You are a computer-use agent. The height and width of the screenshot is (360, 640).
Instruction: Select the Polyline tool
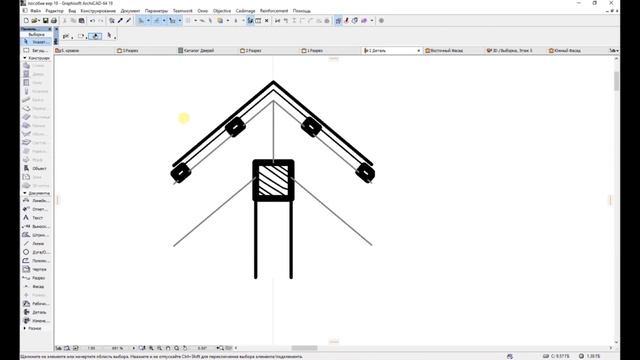pos(36,260)
